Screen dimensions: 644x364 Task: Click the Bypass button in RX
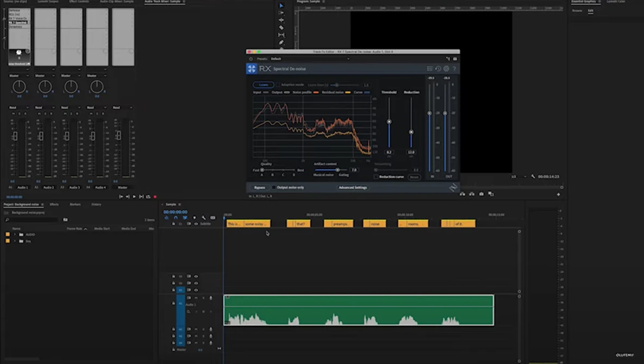pos(260,187)
